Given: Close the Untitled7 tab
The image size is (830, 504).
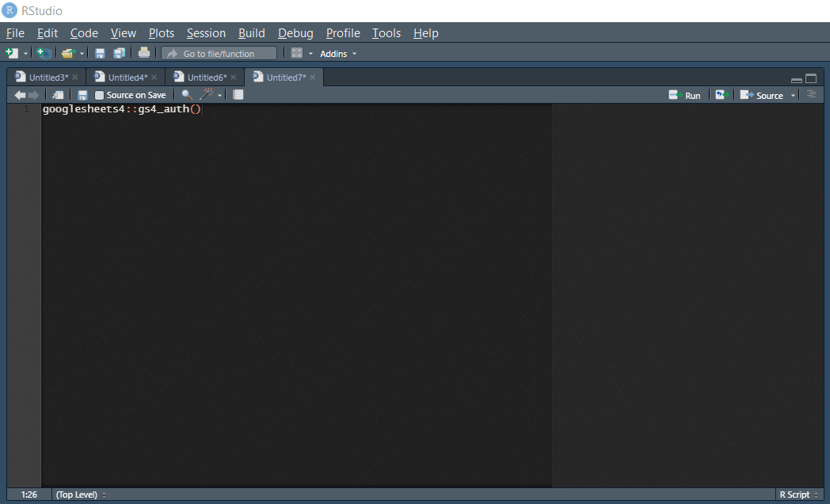Looking at the screenshot, I should (x=313, y=78).
